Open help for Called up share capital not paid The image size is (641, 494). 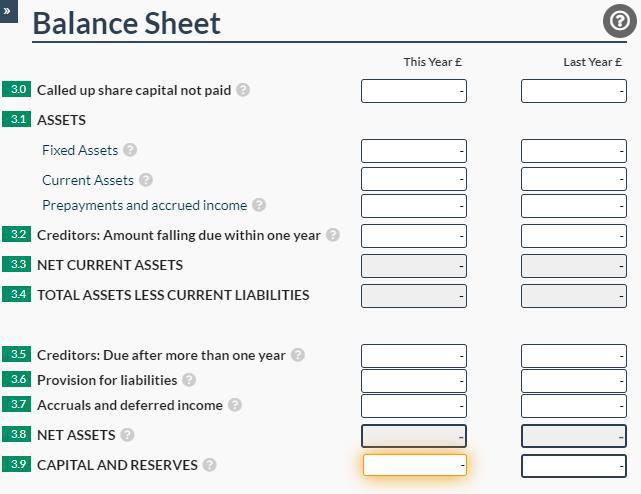pyautogui.click(x=243, y=90)
